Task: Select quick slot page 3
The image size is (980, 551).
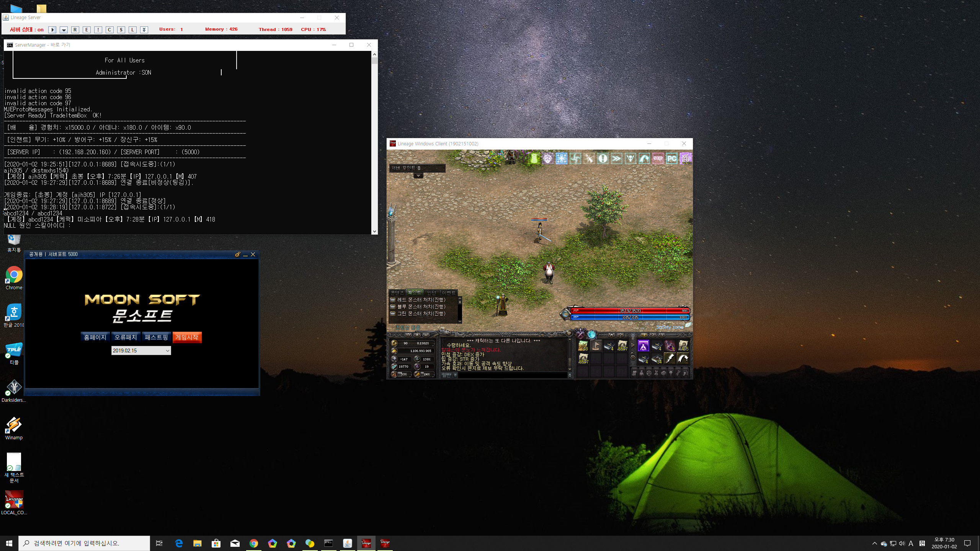Action: (x=661, y=335)
